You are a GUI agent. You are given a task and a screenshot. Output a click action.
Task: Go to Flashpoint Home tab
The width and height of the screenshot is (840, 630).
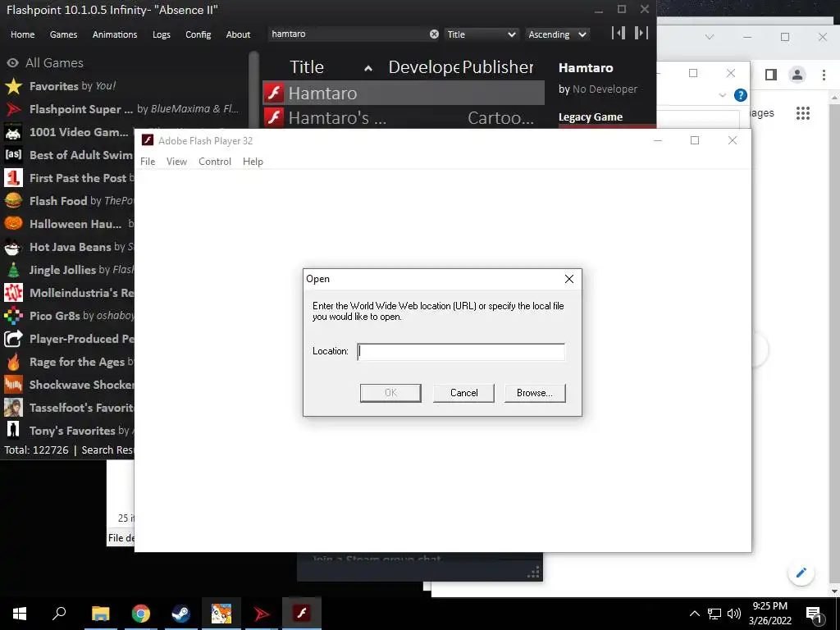click(22, 34)
